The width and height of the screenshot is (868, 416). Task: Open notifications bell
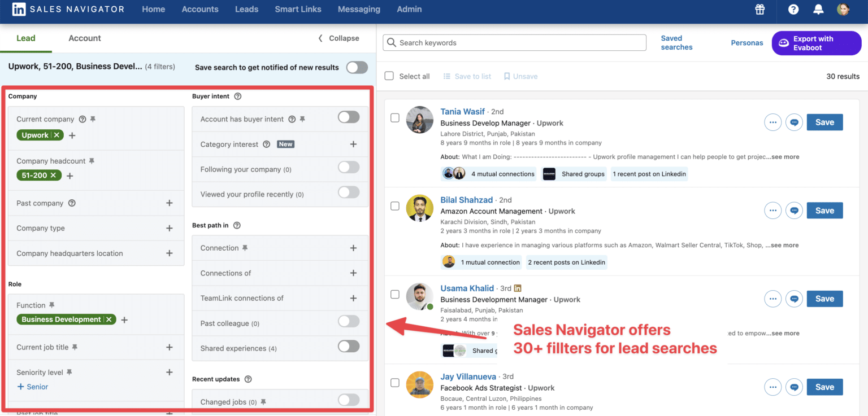tap(818, 10)
